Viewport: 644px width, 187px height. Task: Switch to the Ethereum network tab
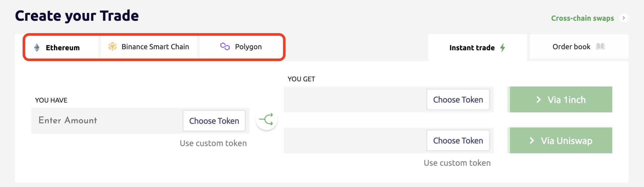pyautogui.click(x=62, y=48)
